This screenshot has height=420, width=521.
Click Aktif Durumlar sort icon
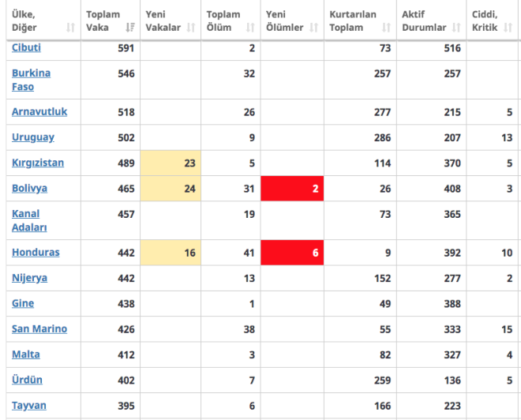pos(456,28)
